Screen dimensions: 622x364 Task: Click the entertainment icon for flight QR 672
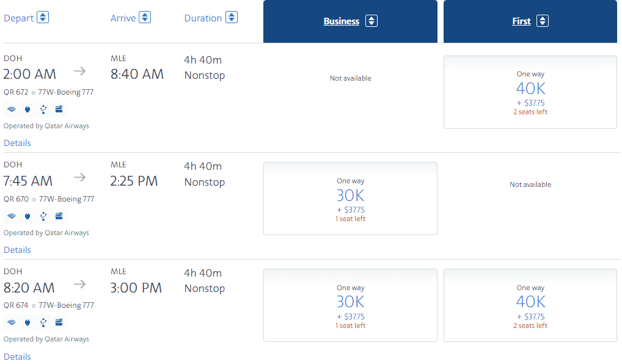click(59, 109)
